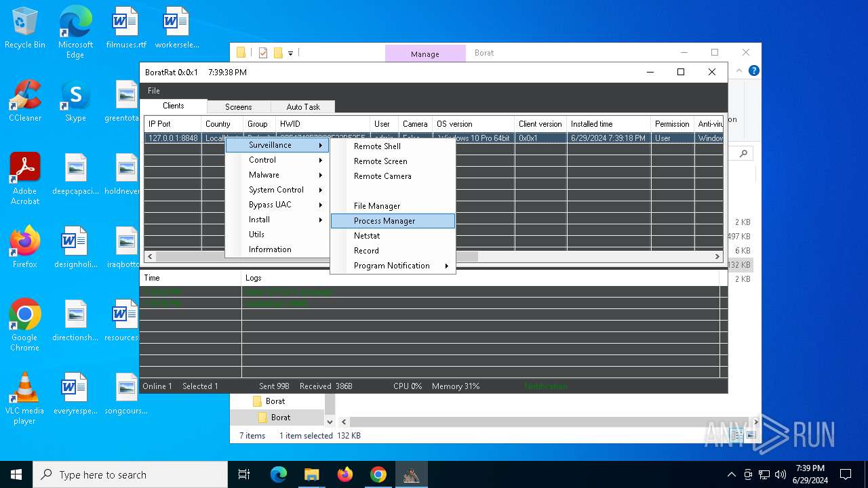868x488 pixels.
Task: Select Remote Shell option
Action: [x=393, y=146]
